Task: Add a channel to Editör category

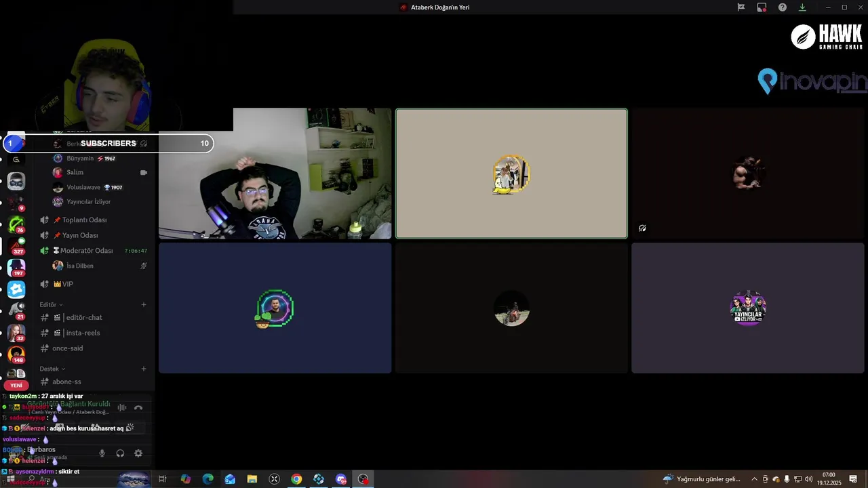Action: click(x=144, y=305)
